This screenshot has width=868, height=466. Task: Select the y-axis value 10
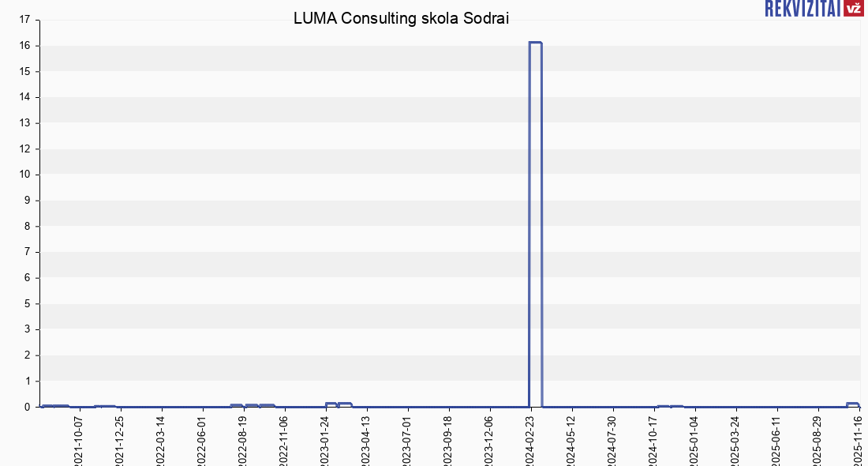pyautogui.click(x=26, y=175)
